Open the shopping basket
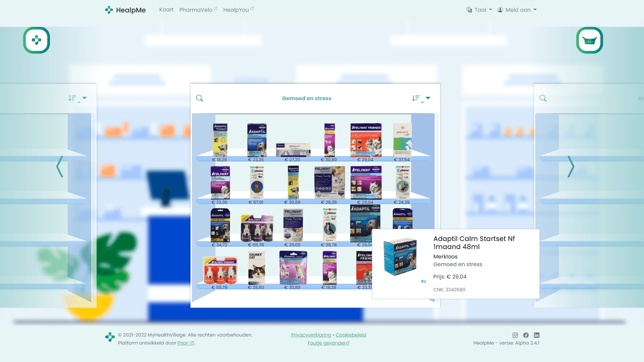Screen dimensions: 644x362 pyautogui.click(x=590, y=40)
